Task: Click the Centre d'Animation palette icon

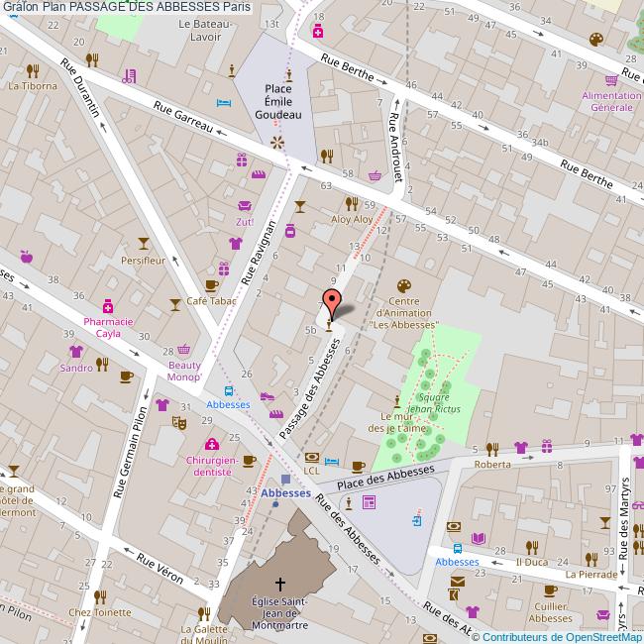Action: pos(402,285)
